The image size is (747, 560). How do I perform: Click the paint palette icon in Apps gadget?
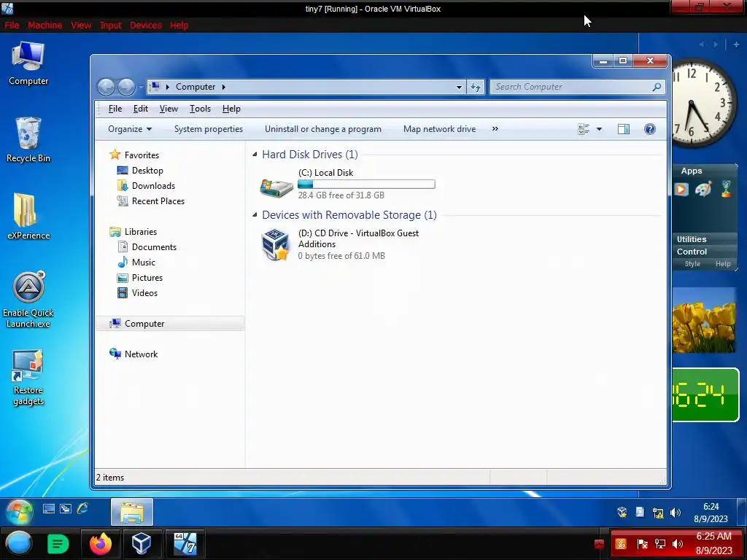[x=703, y=189]
